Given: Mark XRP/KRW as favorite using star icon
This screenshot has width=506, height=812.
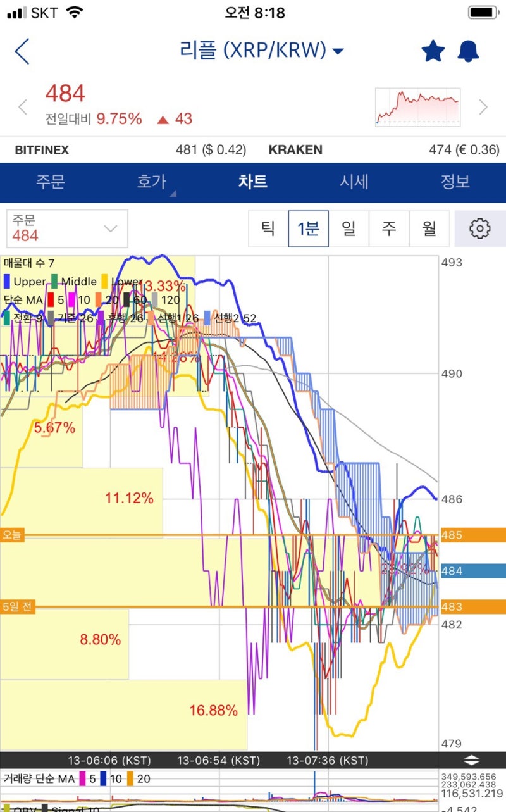Looking at the screenshot, I should 433,51.
